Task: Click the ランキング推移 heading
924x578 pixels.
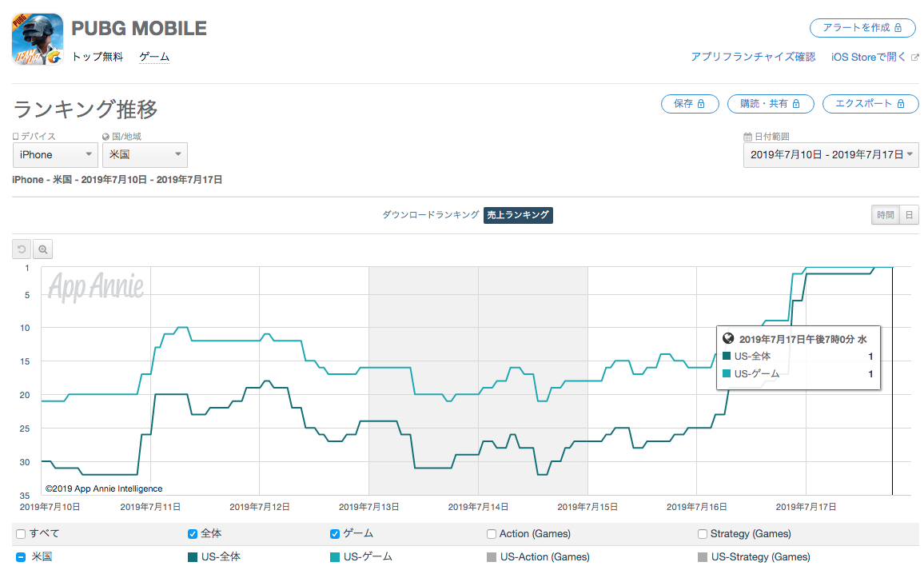Action: (x=86, y=110)
